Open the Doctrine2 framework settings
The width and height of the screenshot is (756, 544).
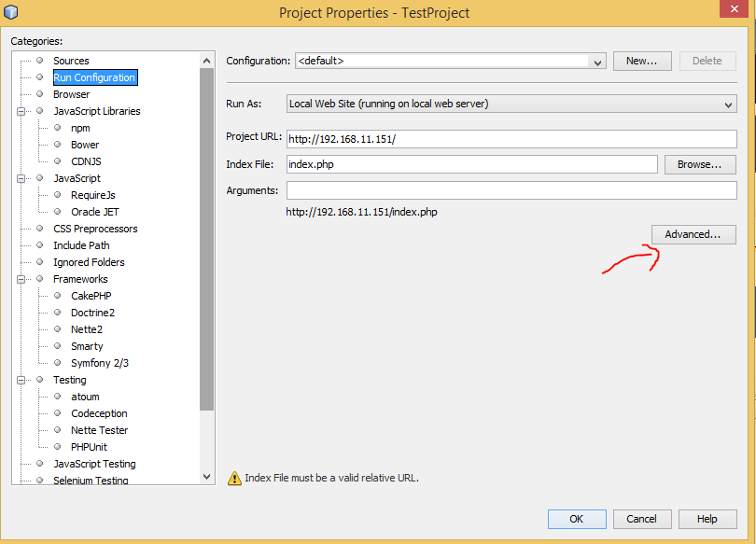pyautogui.click(x=92, y=313)
